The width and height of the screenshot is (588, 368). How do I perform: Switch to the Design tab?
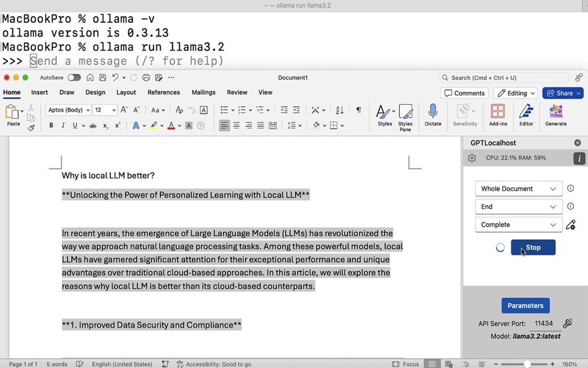pos(95,92)
